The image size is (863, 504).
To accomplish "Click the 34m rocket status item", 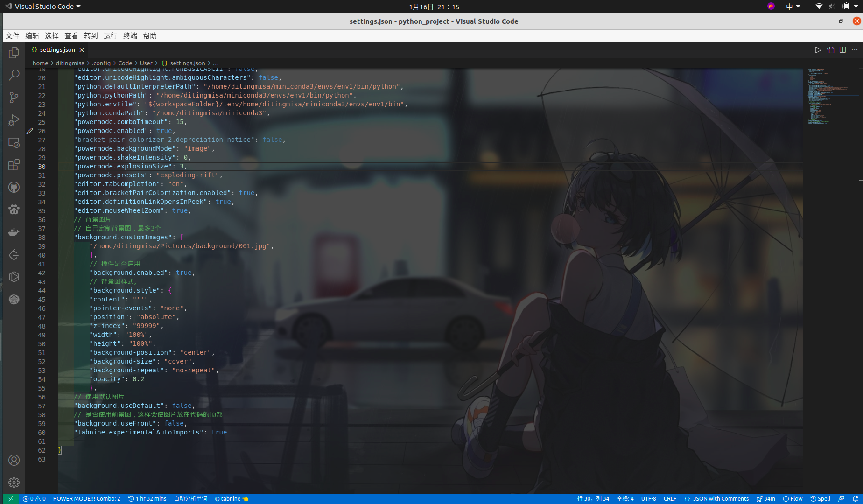I will (766, 499).
